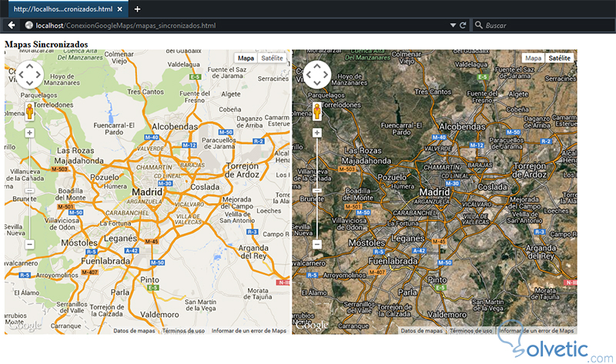Click the Street View pegman on the left map
Image resolution: width=616 pixels, height=364 pixels.
coord(30,112)
